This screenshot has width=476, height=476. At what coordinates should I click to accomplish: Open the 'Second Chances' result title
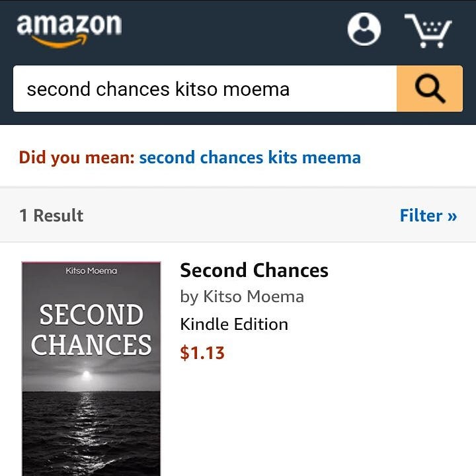tap(254, 270)
